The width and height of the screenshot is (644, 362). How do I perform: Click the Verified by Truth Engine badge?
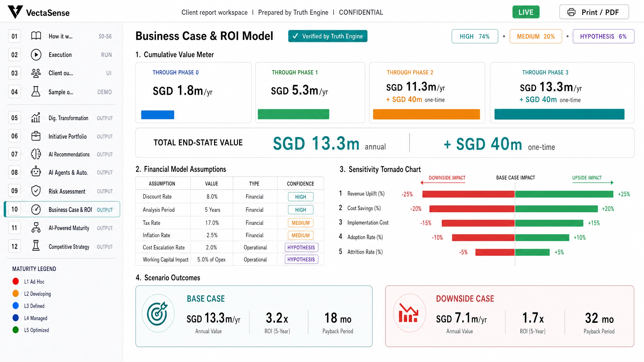pos(328,36)
